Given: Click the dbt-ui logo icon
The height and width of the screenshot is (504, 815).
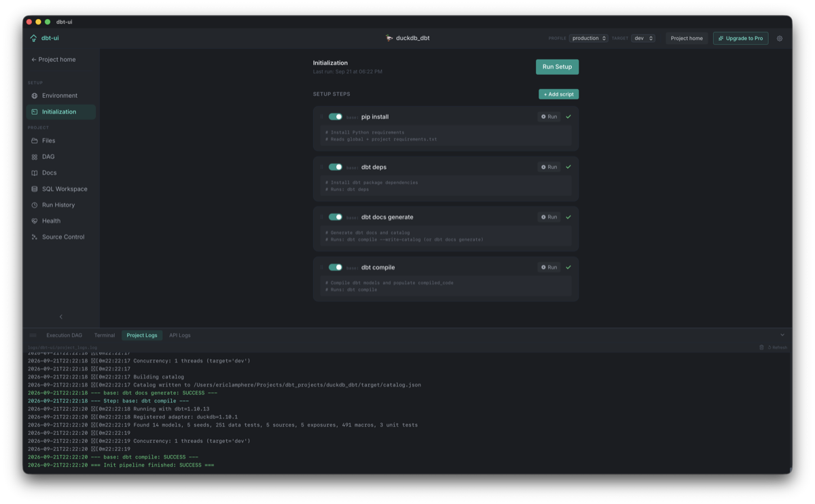Looking at the screenshot, I should 33,38.
